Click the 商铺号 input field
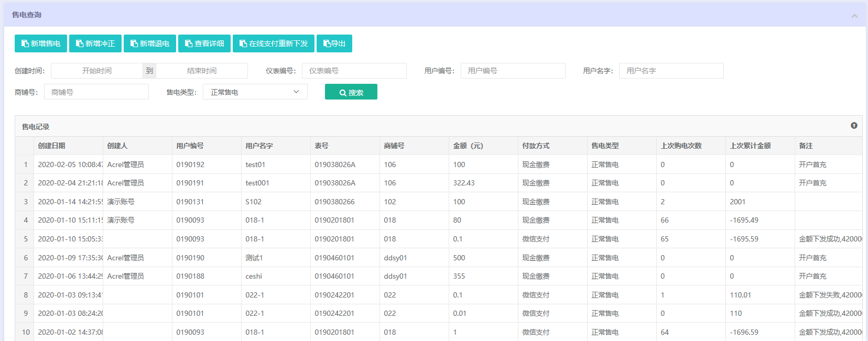Screen dimensions: 868x341 pos(96,92)
